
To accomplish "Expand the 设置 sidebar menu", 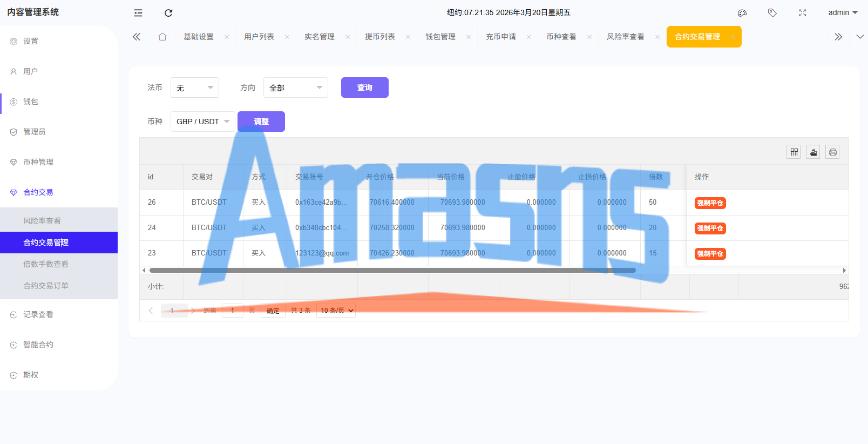I will 59,41.
